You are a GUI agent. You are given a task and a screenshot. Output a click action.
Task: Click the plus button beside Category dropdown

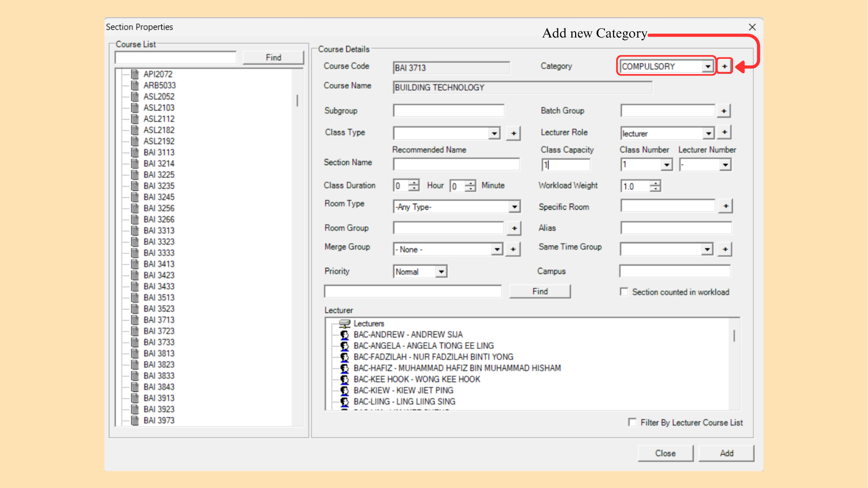724,66
